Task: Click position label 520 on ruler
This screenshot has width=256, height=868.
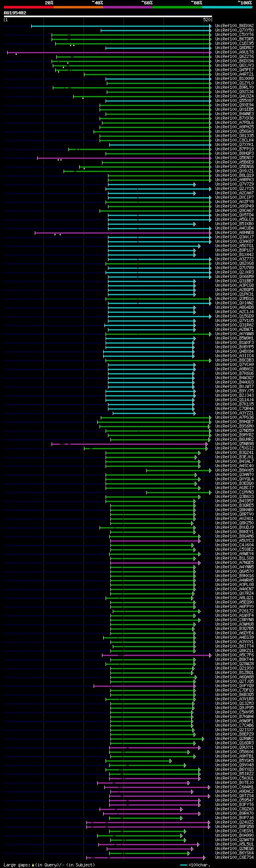Action: [207, 20]
